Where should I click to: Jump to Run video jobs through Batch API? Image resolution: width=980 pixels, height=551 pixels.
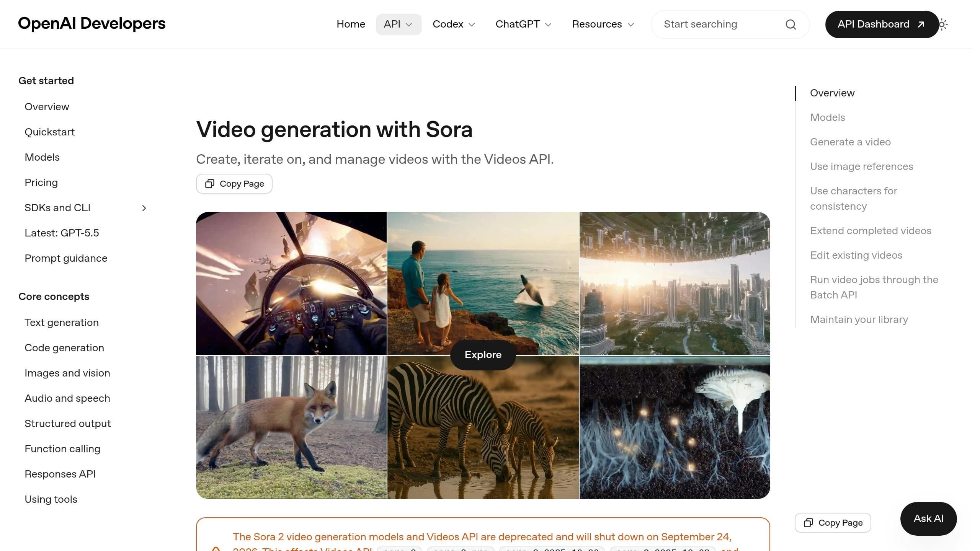[874, 287]
